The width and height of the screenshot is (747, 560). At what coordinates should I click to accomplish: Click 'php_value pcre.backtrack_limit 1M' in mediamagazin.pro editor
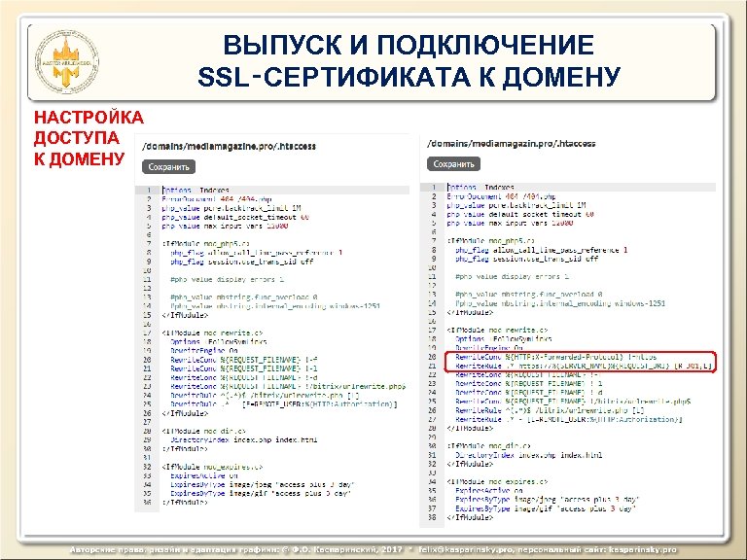tap(516, 205)
